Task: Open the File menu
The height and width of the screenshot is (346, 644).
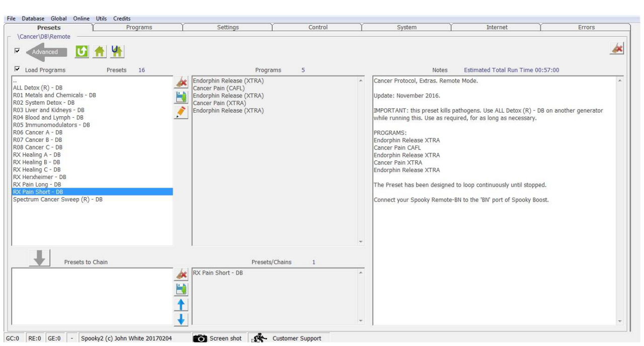Action: [x=11, y=19]
